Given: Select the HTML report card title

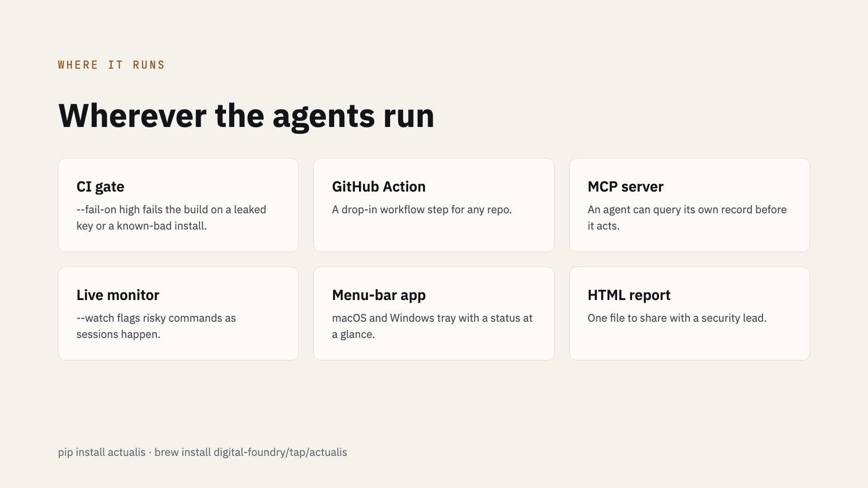Looking at the screenshot, I should [629, 295].
